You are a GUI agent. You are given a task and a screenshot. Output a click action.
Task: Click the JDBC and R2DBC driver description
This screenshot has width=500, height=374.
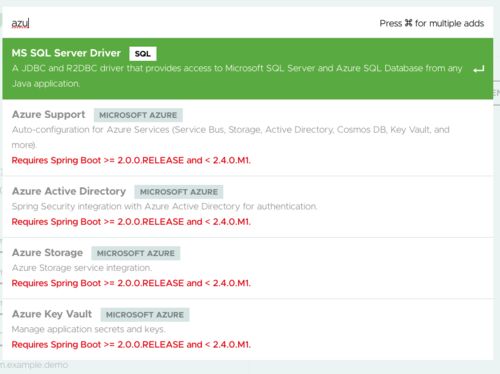237,76
